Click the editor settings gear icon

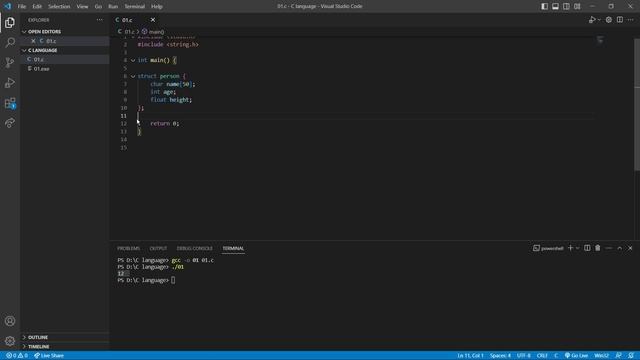(609, 20)
